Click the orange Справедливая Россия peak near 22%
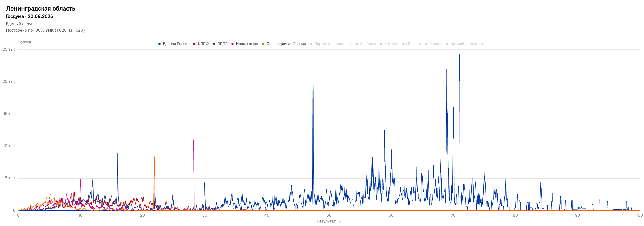 click(154, 156)
